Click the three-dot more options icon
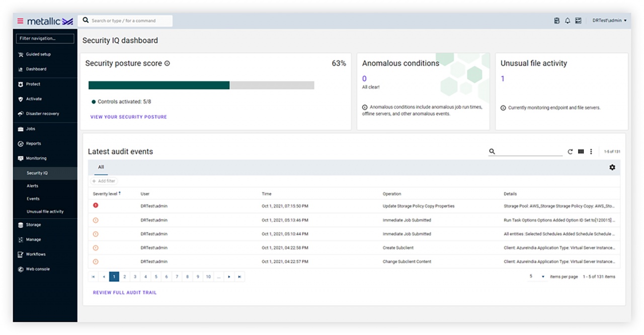This screenshot has height=335, width=644. (x=591, y=151)
